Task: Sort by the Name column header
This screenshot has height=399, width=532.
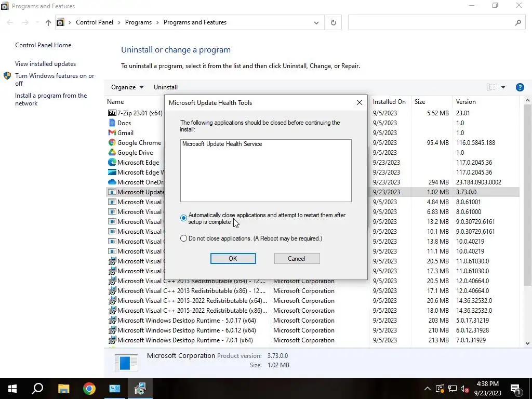Action: [x=136, y=102]
